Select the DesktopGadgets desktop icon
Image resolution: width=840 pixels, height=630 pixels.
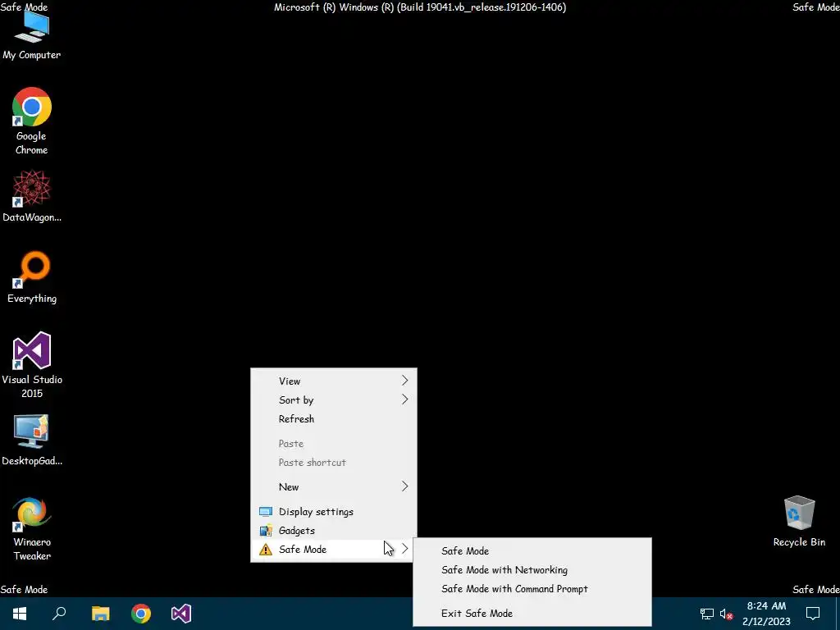point(32,440)
